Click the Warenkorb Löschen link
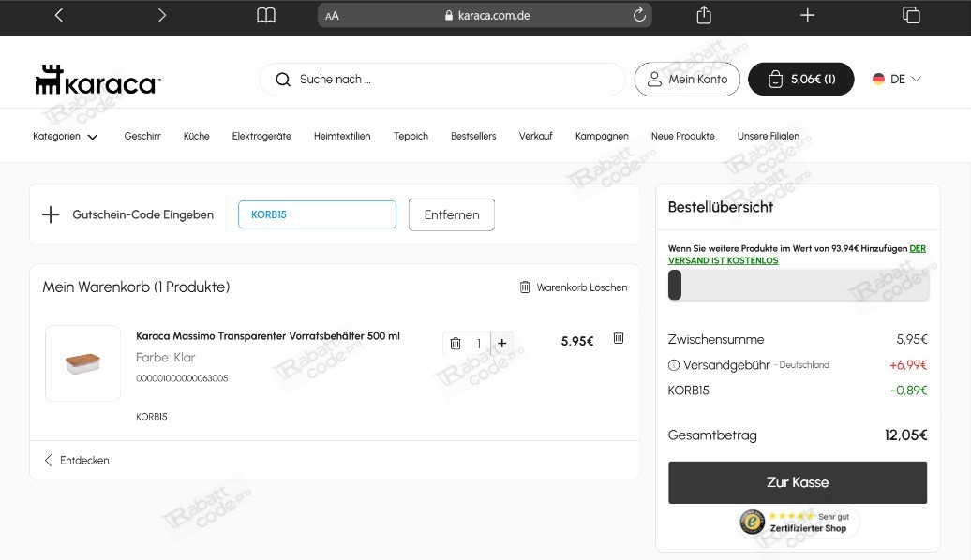 tap(574, 287)
